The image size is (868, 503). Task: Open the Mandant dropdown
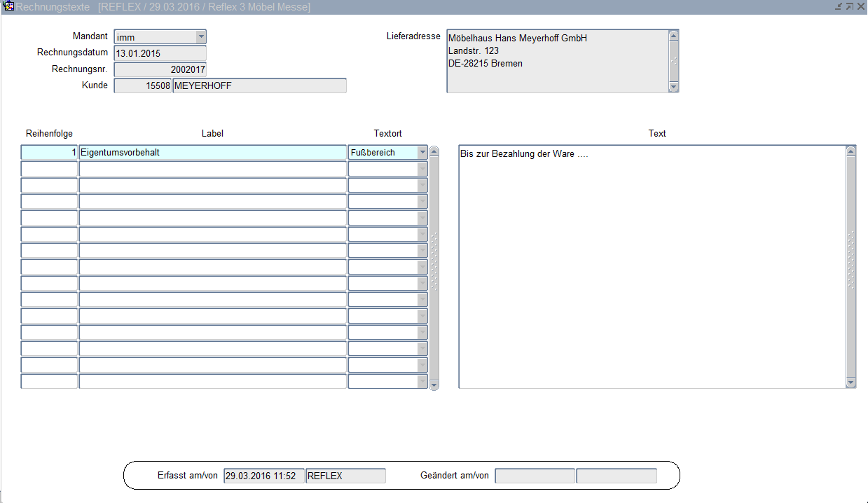[201, 36]
